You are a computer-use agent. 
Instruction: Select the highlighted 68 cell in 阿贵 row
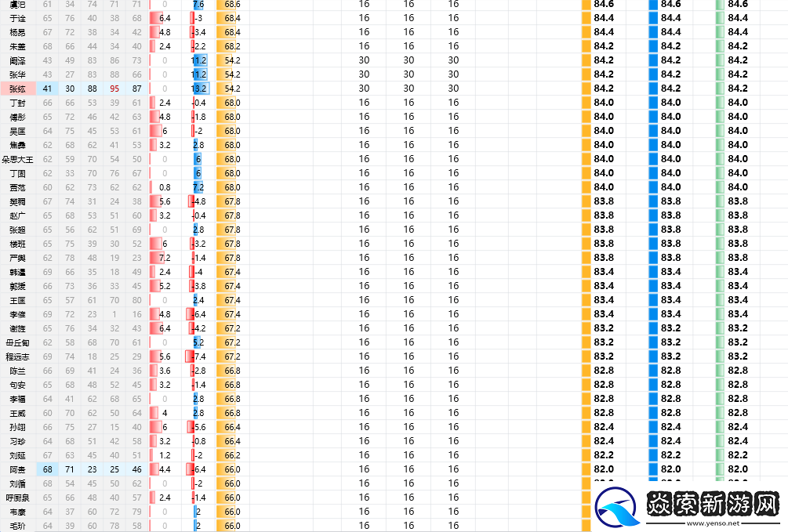pyautogui.click(x=48, y=469)
